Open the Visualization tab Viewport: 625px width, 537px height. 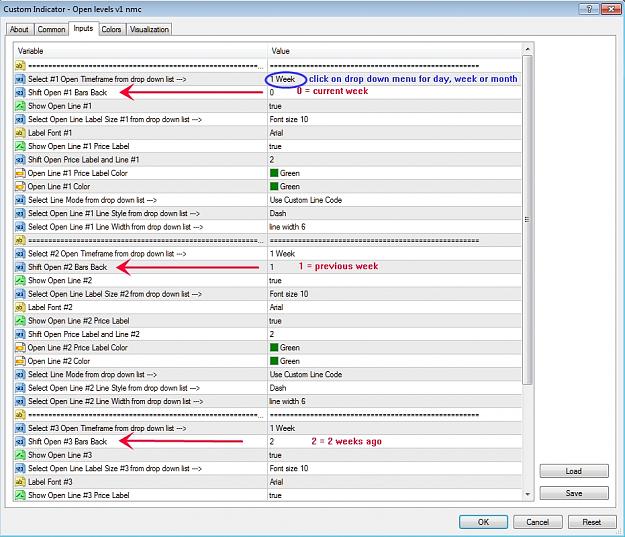coord(149,30)
